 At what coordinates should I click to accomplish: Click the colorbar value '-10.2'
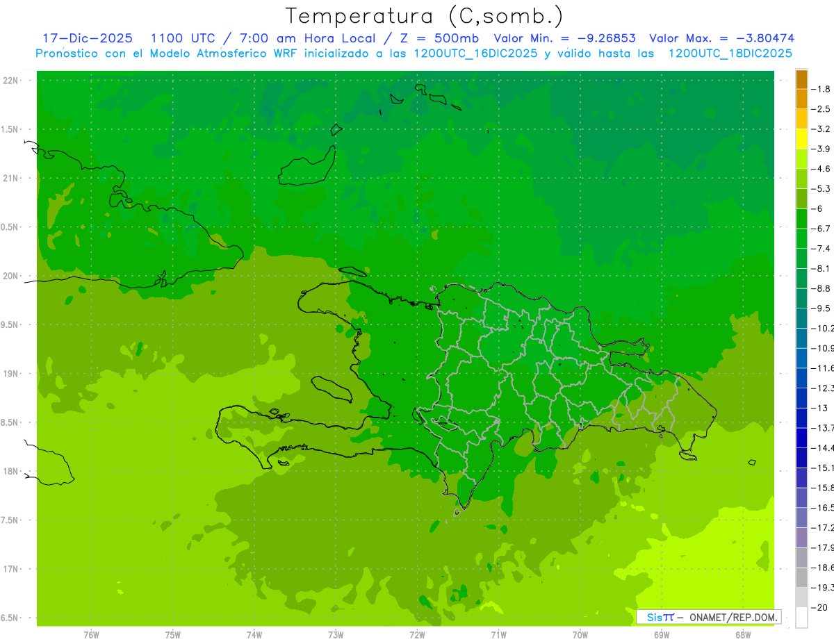(822, 329)
